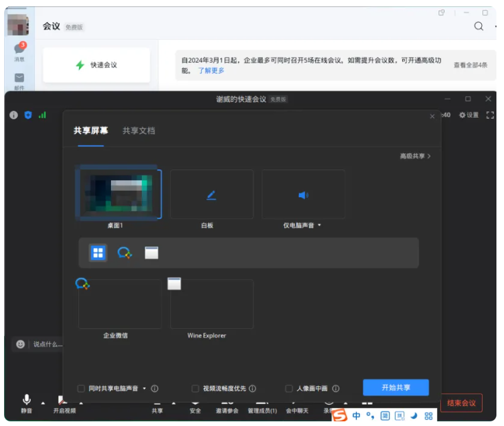
Task: Click 共享 in the meeting toolbar
Action: click(157, 408)
